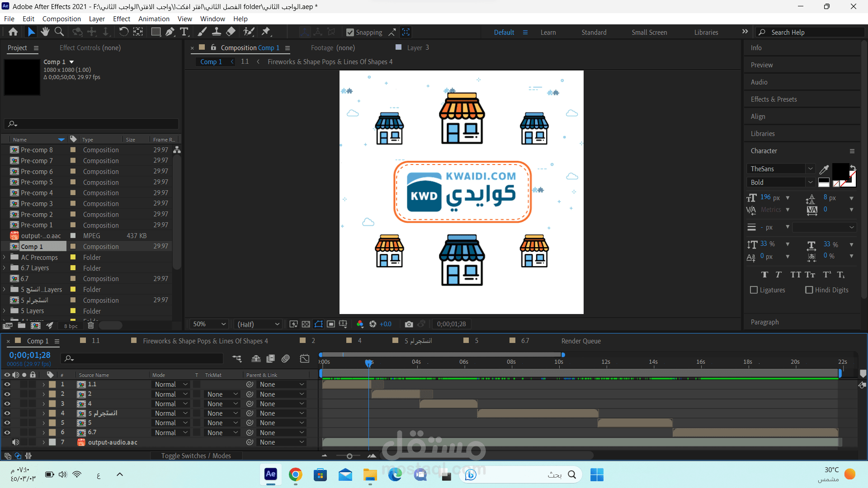The width and height of the screenshot is (868, 488).
Task: Select the Rectangle shape tool
Action: pyautogui.click(x=156, y=32)
